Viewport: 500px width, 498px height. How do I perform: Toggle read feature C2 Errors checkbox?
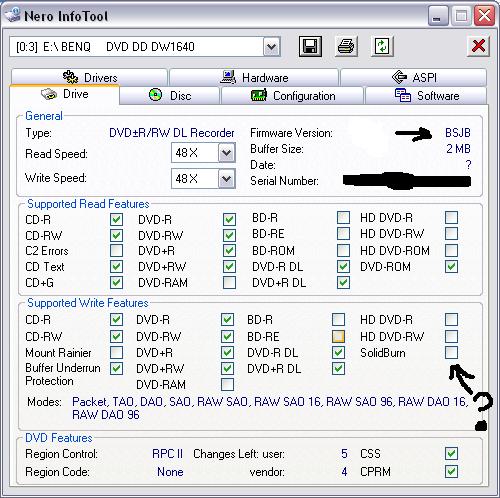tap(116, 251)
